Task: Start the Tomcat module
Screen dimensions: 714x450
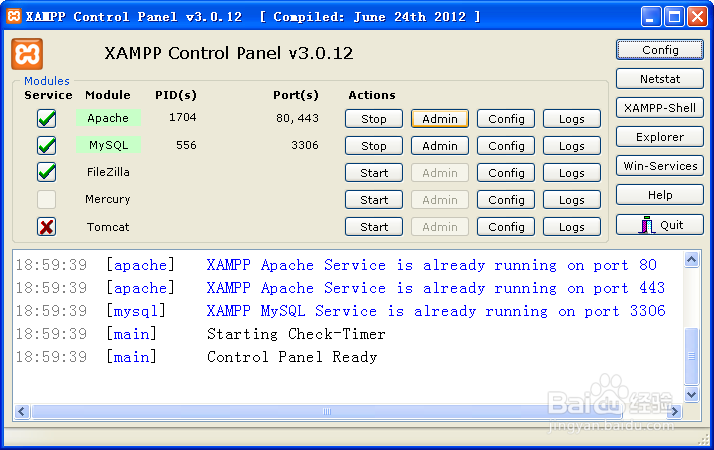Action: coord(374,226)
